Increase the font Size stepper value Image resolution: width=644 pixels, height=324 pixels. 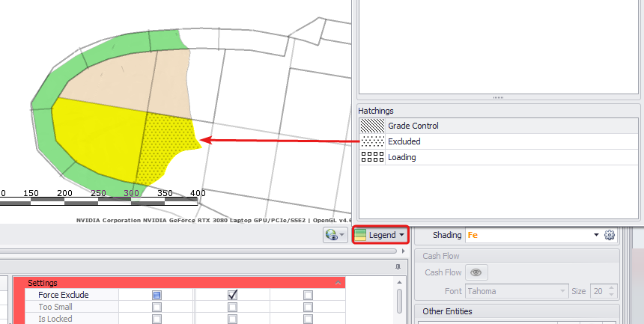tap(614, 288)
